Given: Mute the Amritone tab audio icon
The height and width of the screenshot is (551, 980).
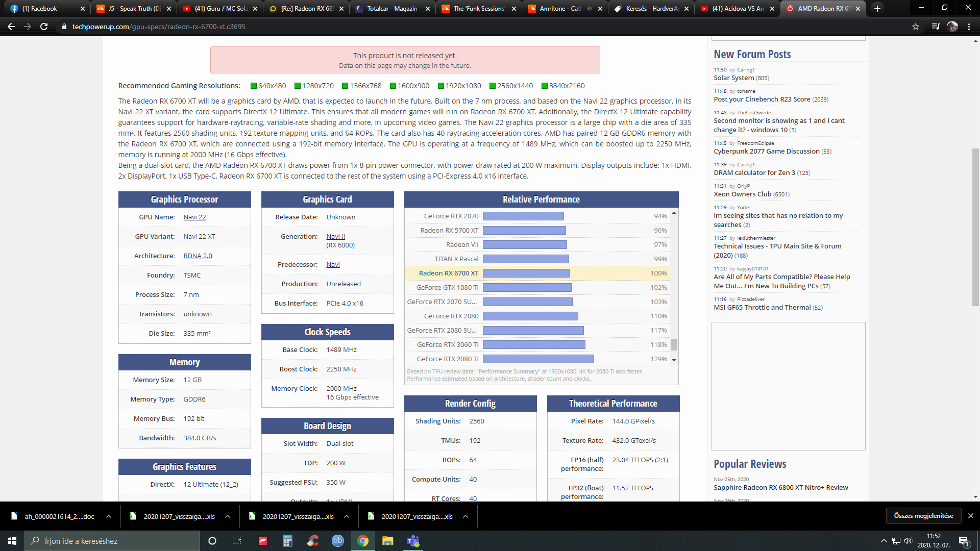Looking at the screenshot, I should (x=590, y=9).
